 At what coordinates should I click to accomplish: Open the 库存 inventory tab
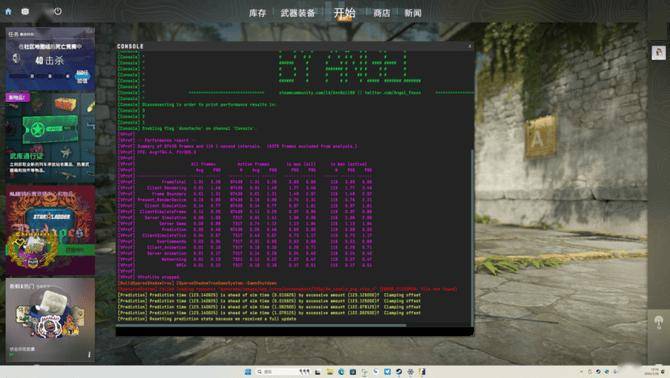[x=257, y=13]
